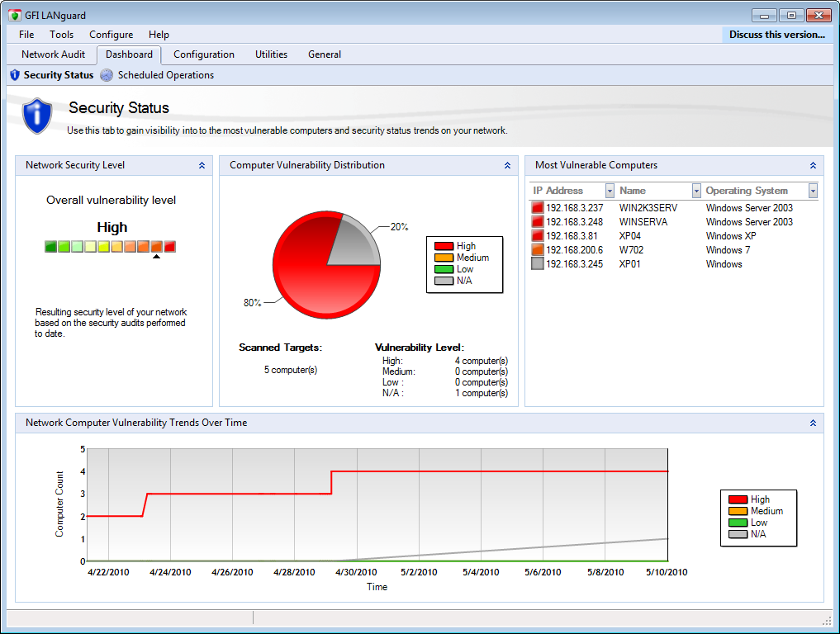Click the gray severity icon for 192.168.3.245

coord(538,263)
